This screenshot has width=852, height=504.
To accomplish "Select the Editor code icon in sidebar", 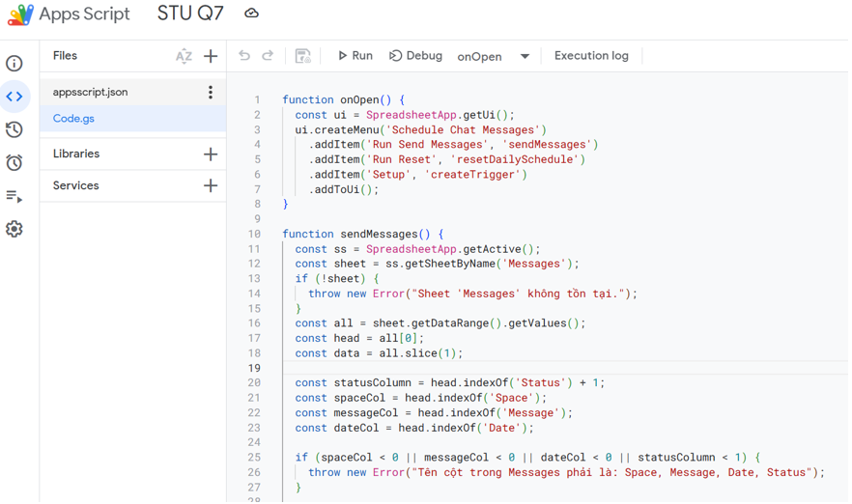I will (14, 97).
